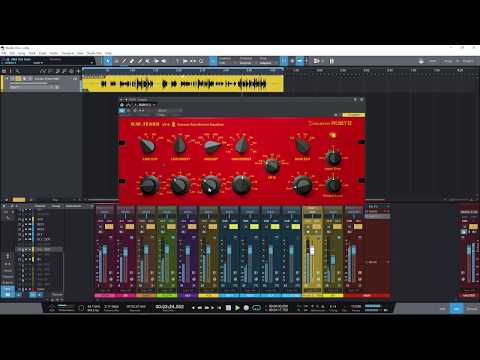480x360 pixels.
Task: Select the Arrow tool in the toolbar
Action: pyautogui.click(x=108, y=61)
